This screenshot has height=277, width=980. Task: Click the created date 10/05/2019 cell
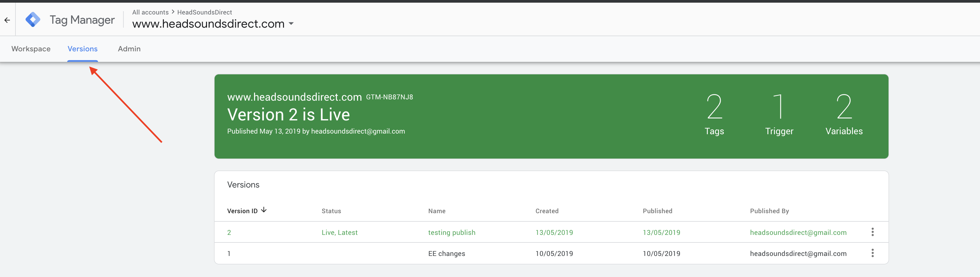tap(554, 253)
